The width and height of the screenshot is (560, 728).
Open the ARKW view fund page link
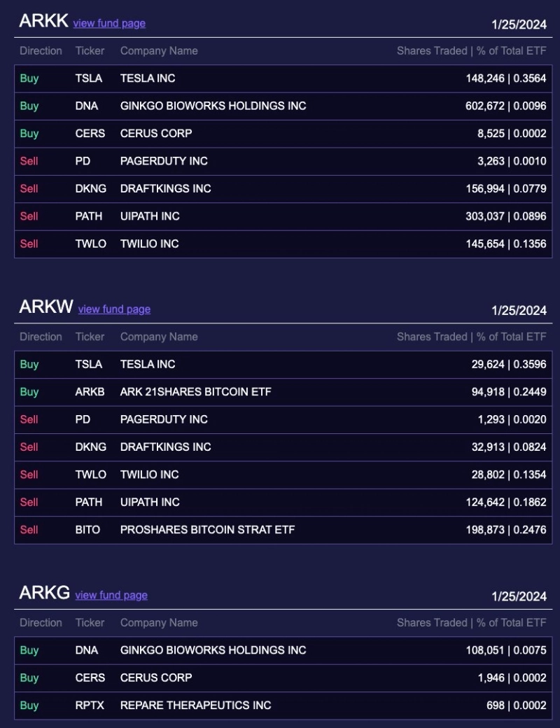point(114,309)
